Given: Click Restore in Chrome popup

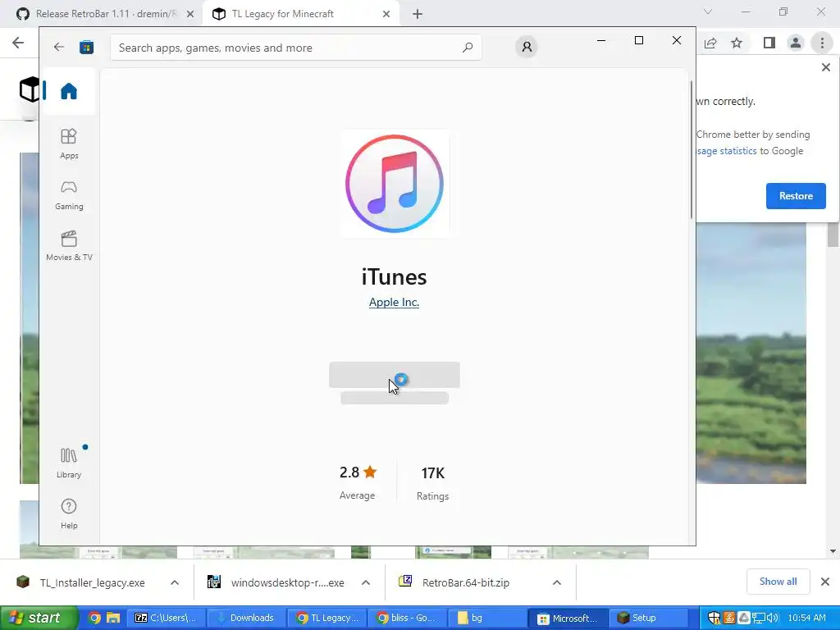Looking at the screenshot, I should (x=796, y=196).
